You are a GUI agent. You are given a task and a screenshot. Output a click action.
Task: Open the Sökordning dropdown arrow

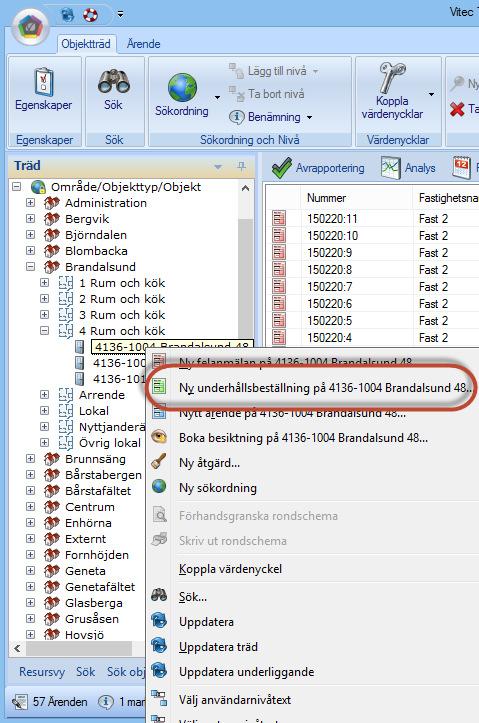pos(217,97)
